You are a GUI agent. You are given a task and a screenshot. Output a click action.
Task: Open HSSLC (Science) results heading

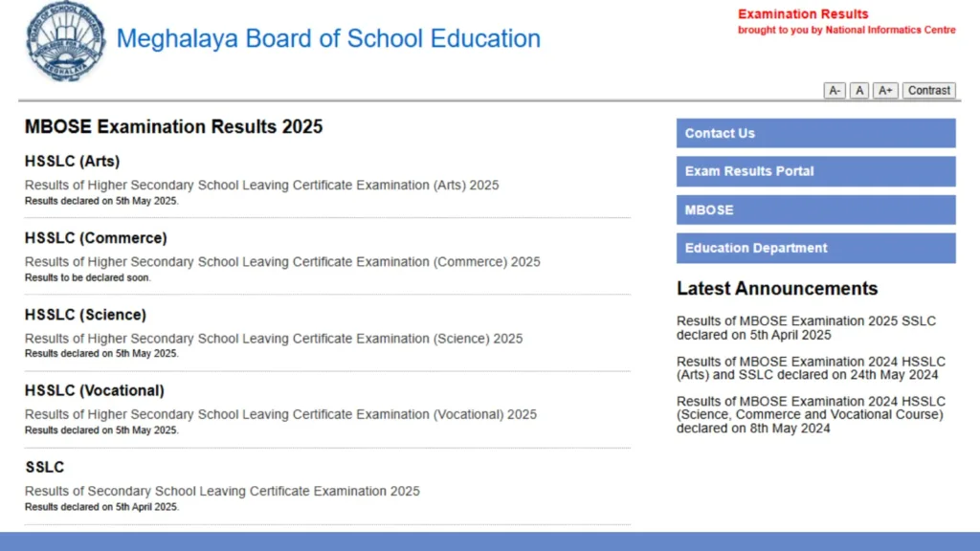pos(85,315)
